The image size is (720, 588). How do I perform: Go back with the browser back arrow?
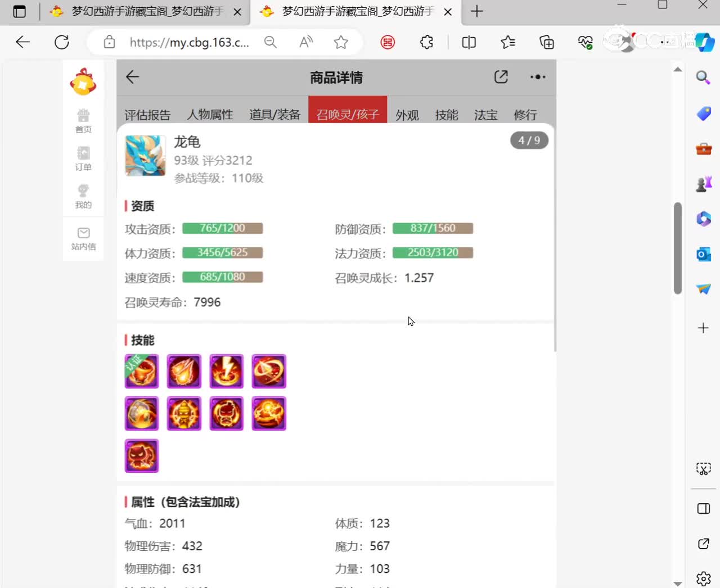(x=23, y=42)
